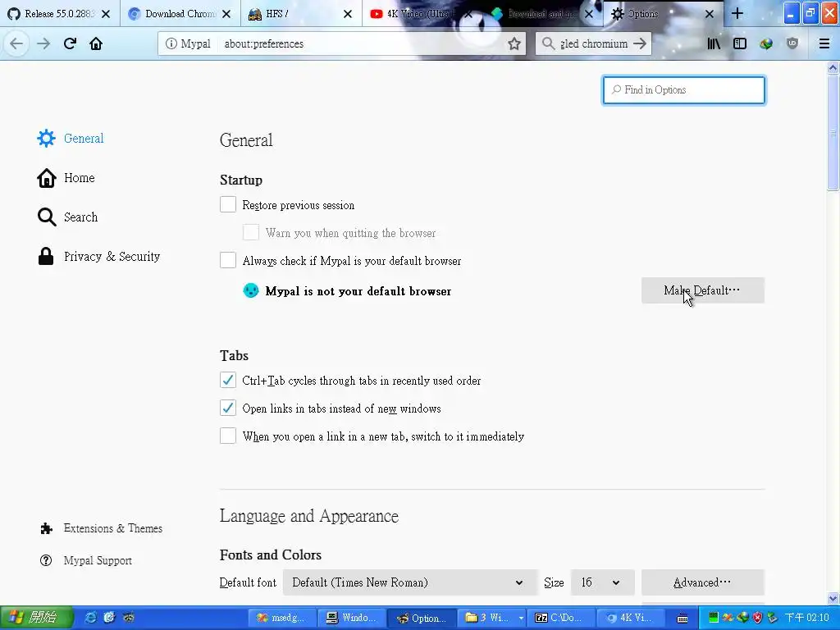
Task: Focus the Find in Options search field
Action: pos(684,90)
